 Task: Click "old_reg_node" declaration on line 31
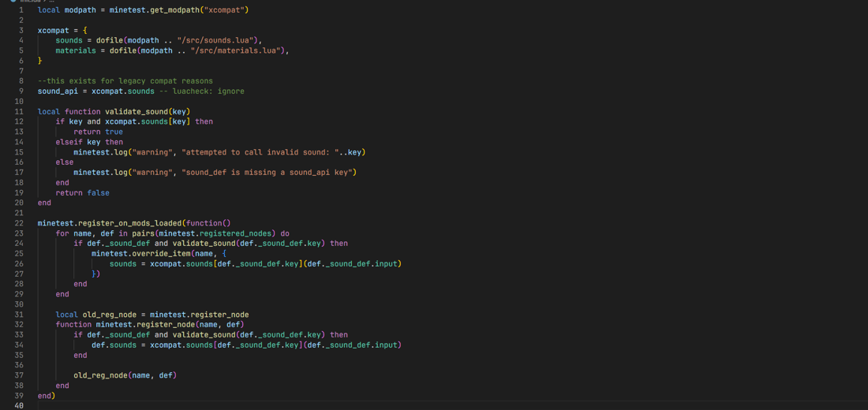(x=110, y=315)
